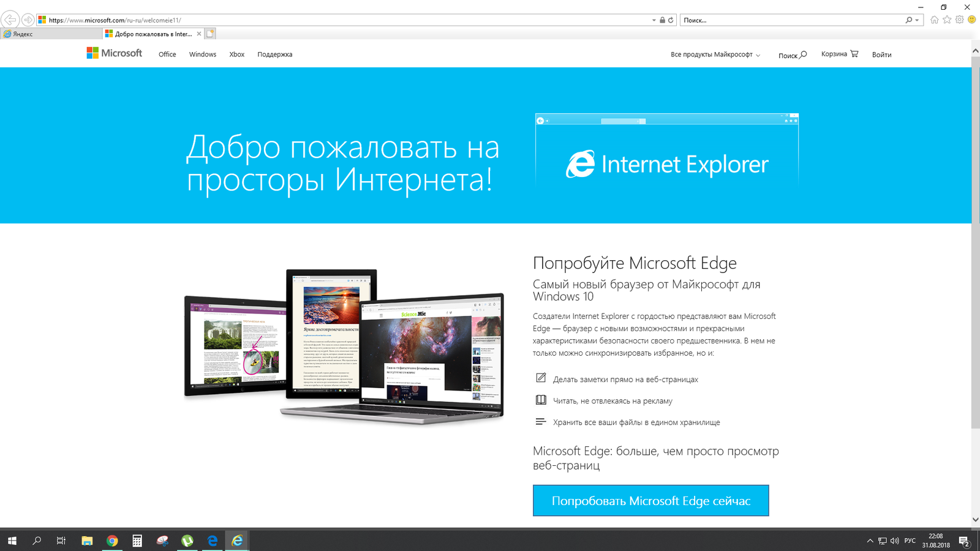The height and width of the screenshot is (551, 980).
Task: Click the scrollbar down arrow
Action: pos(975,519)
